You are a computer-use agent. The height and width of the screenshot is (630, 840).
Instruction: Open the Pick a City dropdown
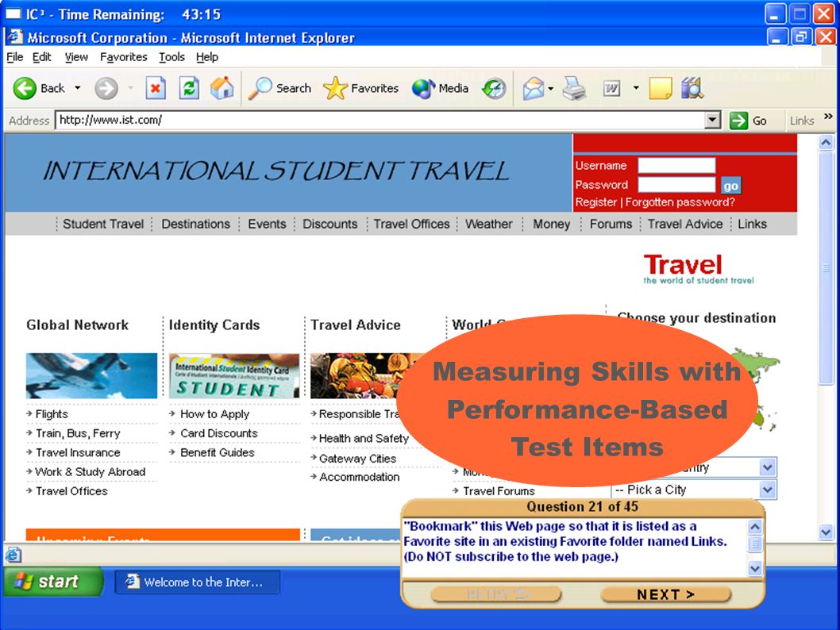767,490
